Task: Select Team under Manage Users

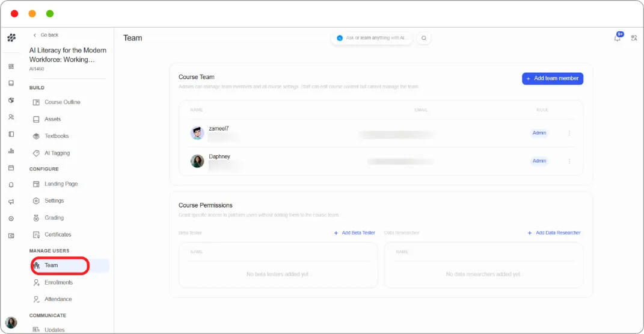Action: coord(70,265)
